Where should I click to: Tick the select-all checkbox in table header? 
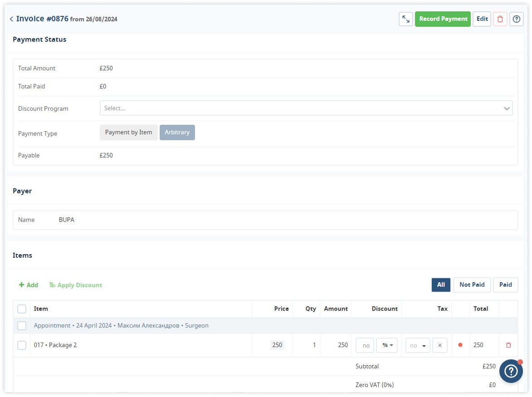pos(22,309)
